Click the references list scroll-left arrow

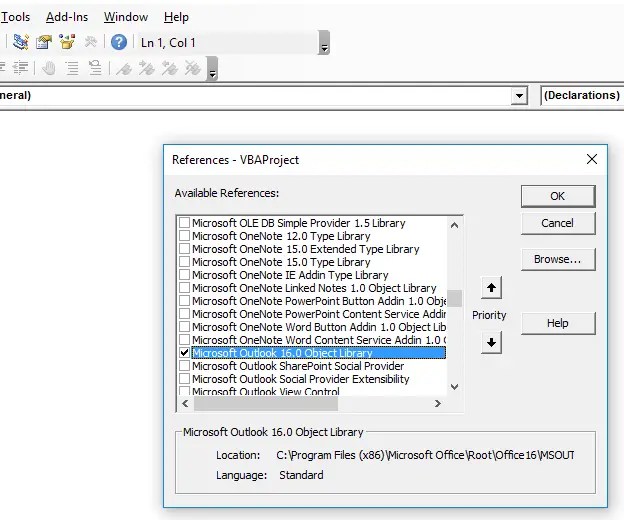point(185,403)
